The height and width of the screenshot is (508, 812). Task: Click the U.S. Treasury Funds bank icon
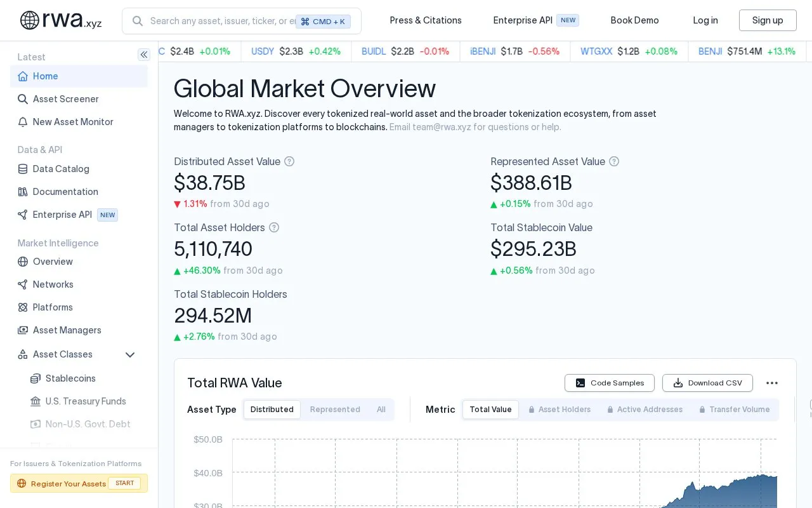(x=36, y=401)
